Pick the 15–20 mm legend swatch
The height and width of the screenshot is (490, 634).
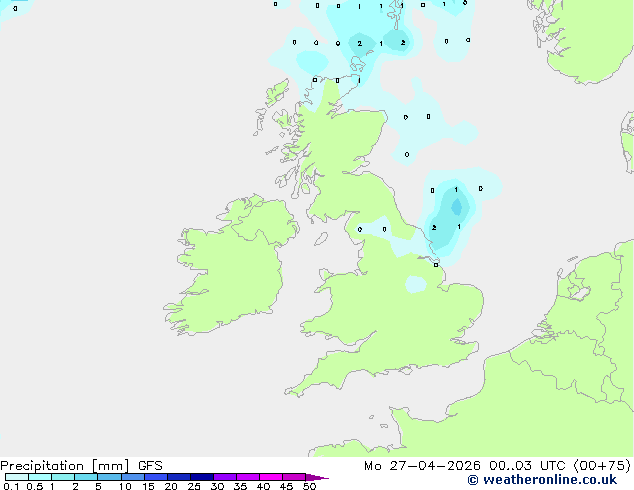pyautogui.click(x=156, y=477)
